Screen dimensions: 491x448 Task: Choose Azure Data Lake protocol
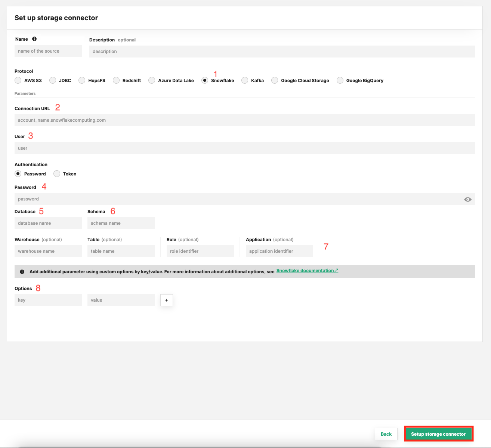[x=152, y=80]
